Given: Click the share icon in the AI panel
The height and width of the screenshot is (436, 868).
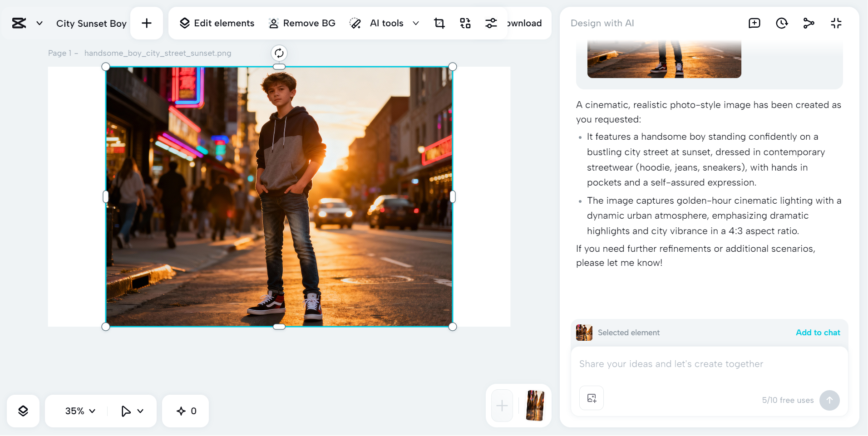Looking at the screenshot, I should click(809, 23).
